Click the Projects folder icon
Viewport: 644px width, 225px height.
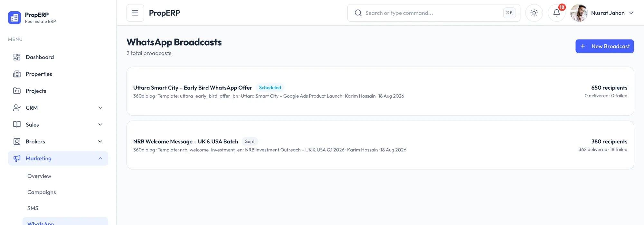(x=17, y=91)
